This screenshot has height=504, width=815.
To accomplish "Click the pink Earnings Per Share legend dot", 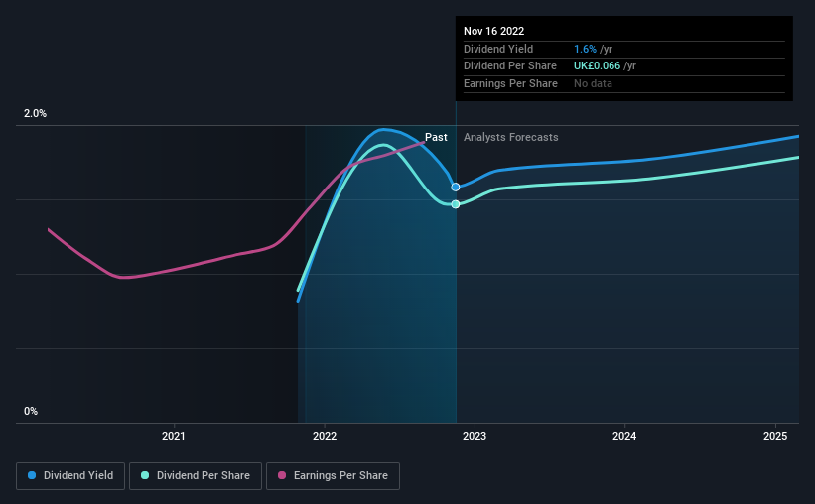I will click(x=282, y=475).
